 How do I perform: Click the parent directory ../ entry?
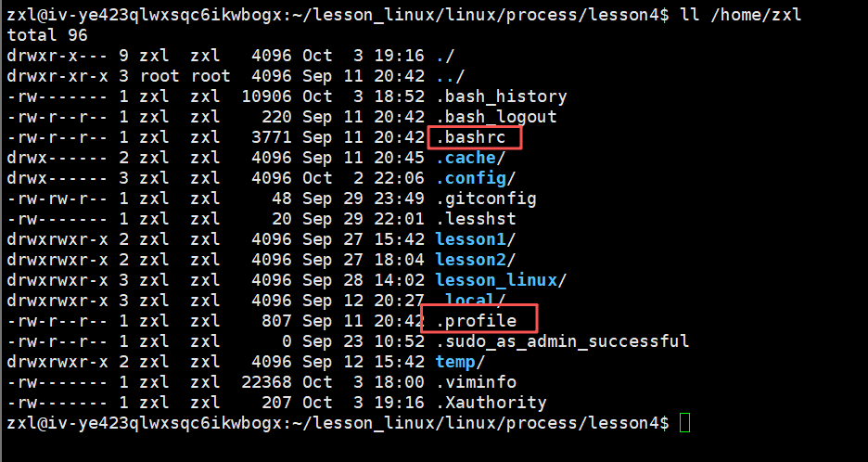[x=450, y=76]
